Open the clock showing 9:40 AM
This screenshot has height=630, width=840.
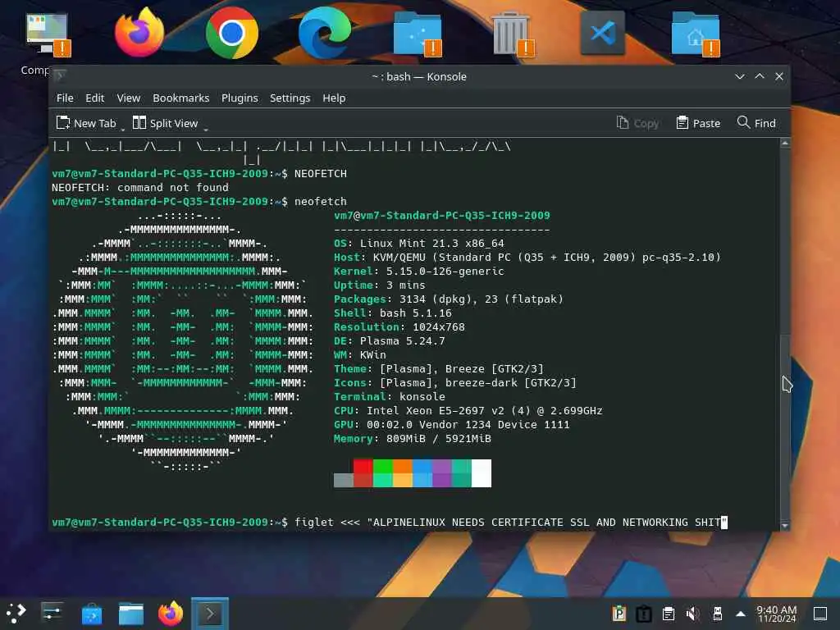pos(776,614)
